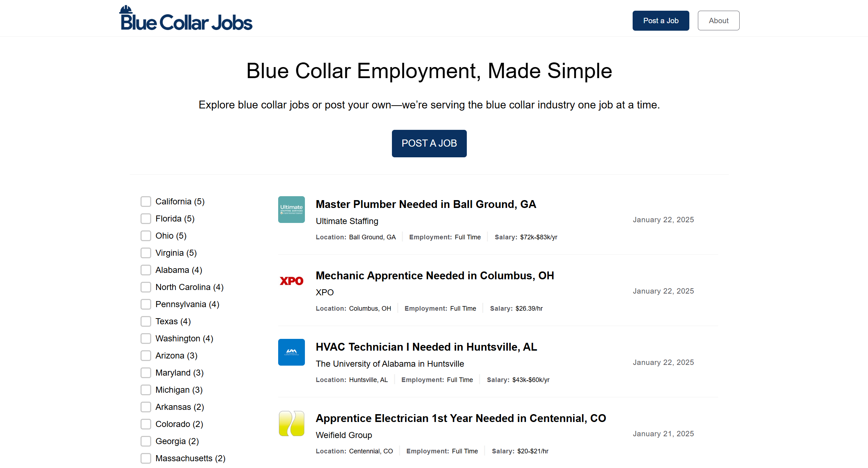Enable the North Carolina filter
Image resolution: width=868 pixels, height=468 pixels.
pos(146,287)
